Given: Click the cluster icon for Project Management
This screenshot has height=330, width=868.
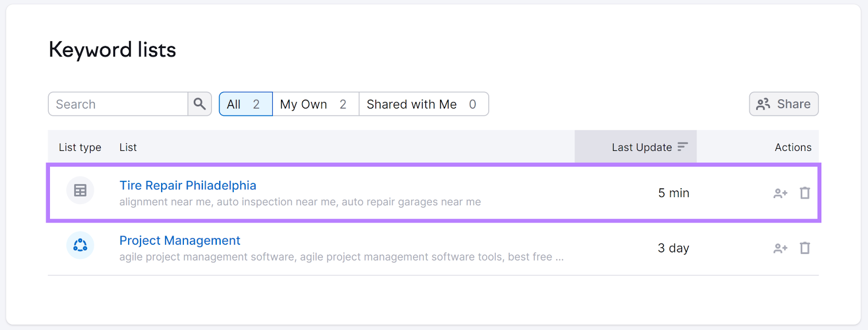Looking at the screenshot, I should (x=80, y=245).
